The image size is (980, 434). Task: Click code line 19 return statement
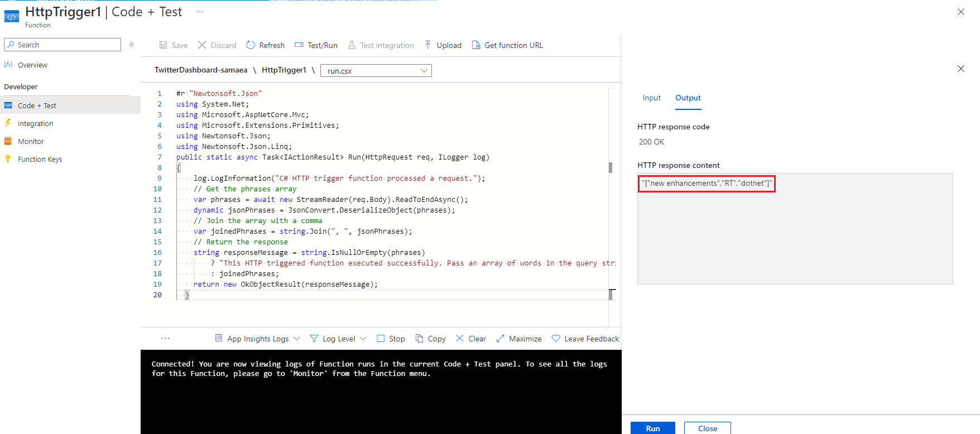point(286,284)
